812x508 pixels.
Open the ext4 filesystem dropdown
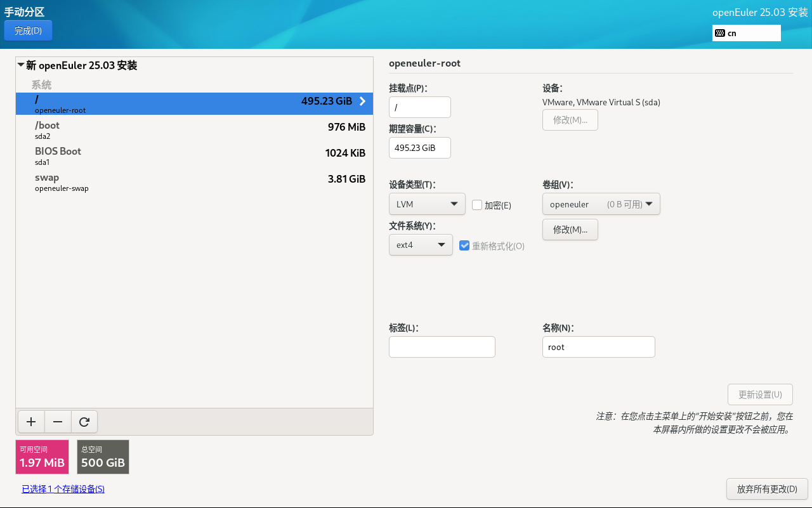421,245
